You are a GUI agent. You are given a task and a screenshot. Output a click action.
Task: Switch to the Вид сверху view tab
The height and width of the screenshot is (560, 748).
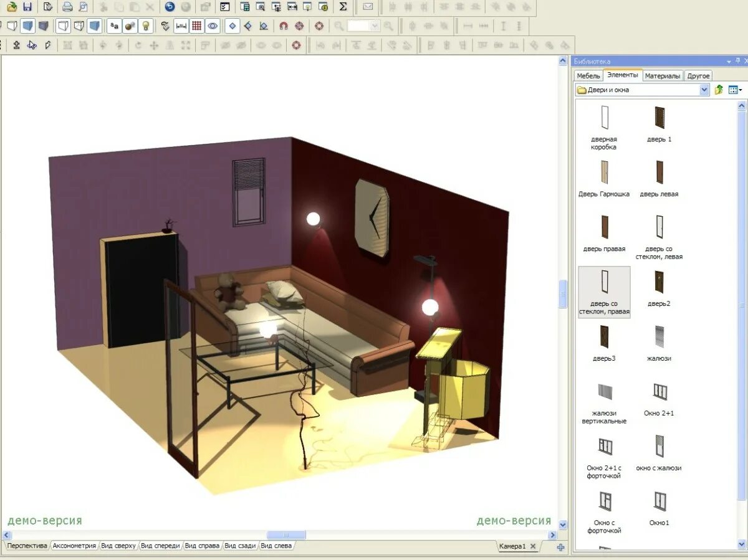[x=118, y=546]
